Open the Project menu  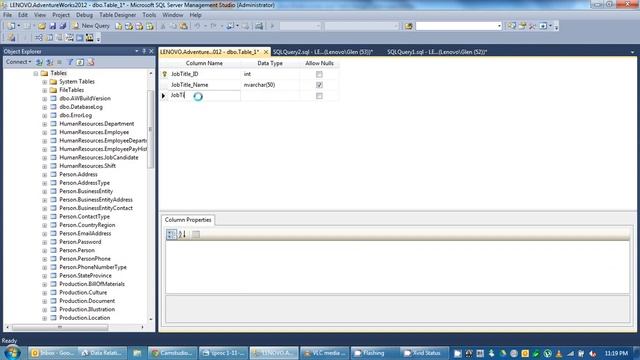pyautogui.click(x=61, y=15)
